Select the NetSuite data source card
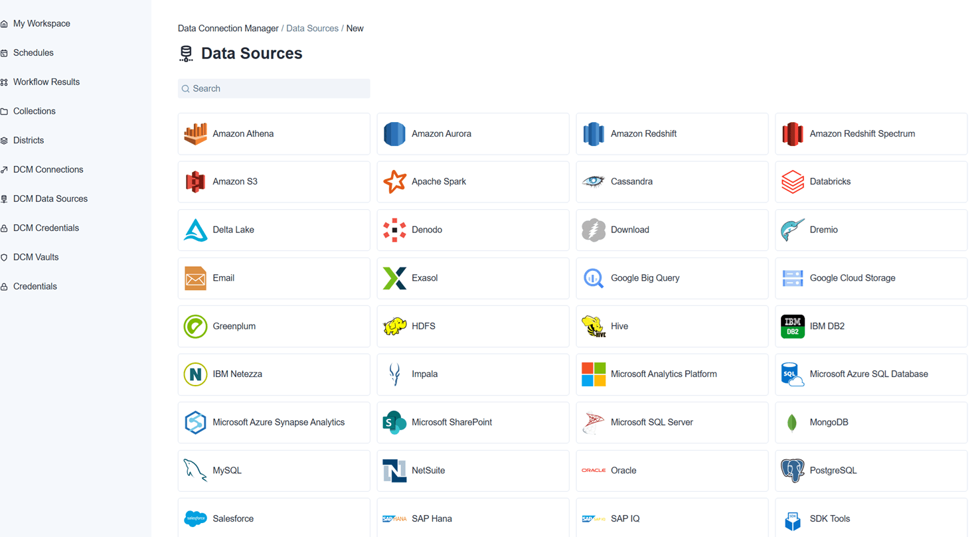980x537 pixels. point(473,471)
